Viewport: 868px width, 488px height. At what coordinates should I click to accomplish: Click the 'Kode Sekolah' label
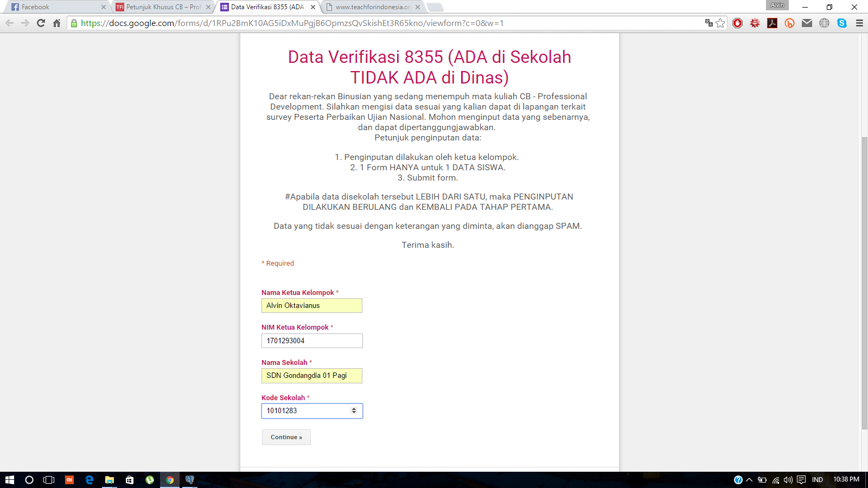pos(283,398)
